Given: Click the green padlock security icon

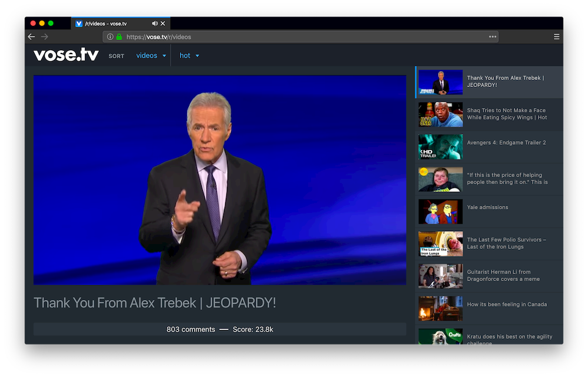Looking at the screenshot, I should click(119, 37).
